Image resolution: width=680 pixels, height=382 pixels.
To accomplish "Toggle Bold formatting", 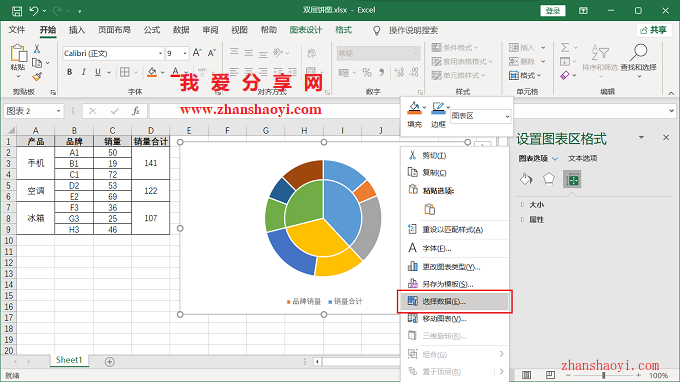I will click(x=69, y=72).
